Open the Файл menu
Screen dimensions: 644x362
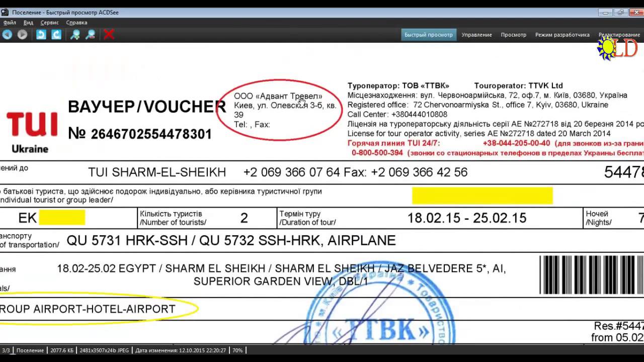pos(10,23)
